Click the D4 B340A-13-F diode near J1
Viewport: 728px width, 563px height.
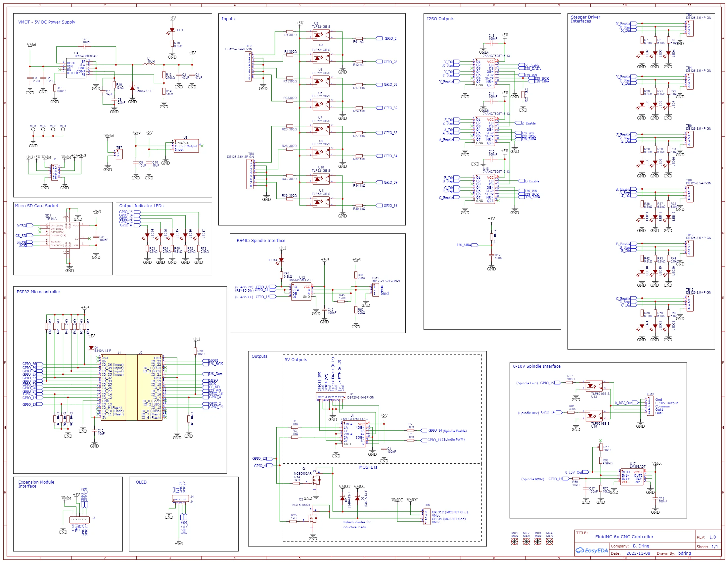pyautogui.click(x=91, y=348)
